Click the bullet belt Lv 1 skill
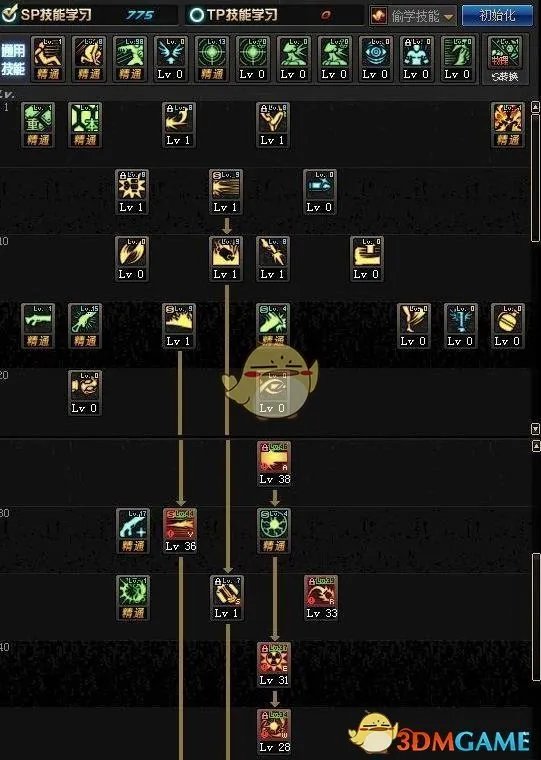This screenshot has width=541, height=760. (x=226, y=597)
